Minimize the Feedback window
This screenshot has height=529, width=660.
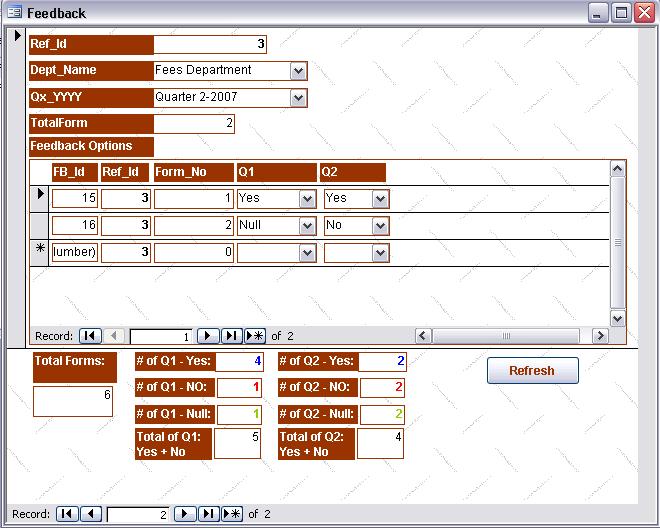pos(597,13)
